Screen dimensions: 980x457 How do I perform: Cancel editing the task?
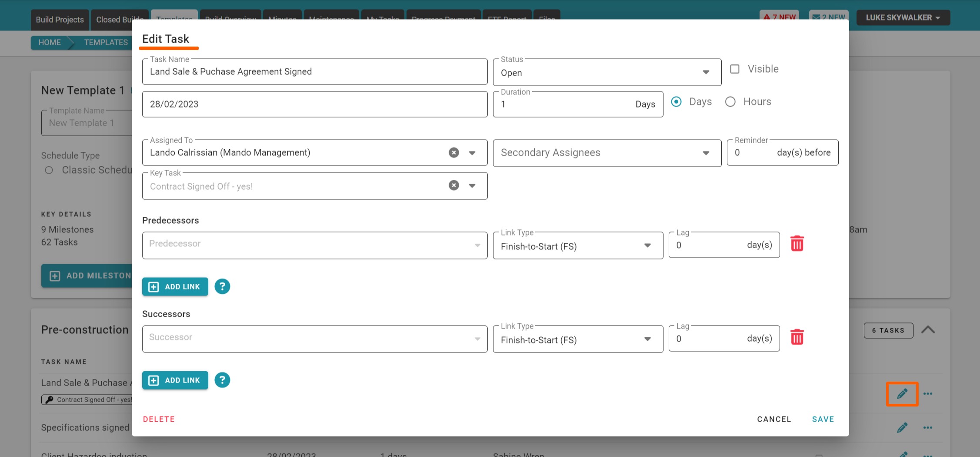773,419
